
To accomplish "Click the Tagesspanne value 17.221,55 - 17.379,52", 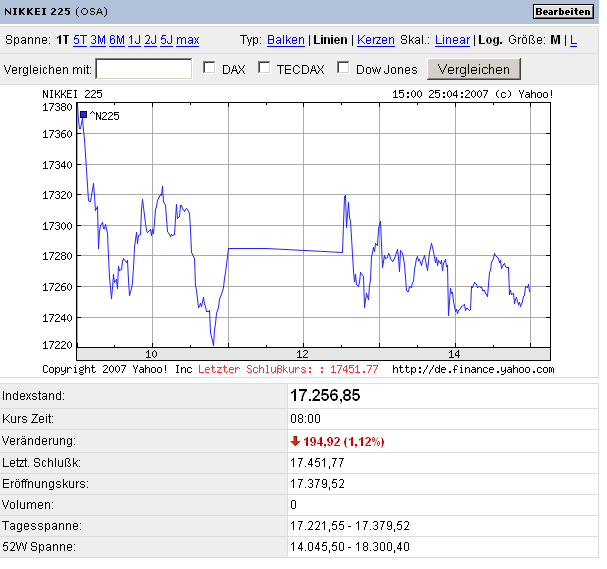I will pyautogui.click(x=350, y=526).
